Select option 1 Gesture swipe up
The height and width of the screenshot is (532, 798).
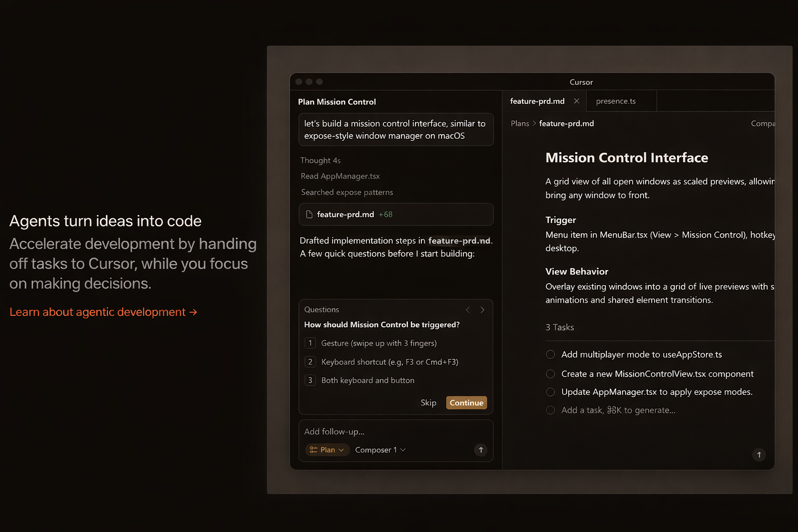[x=379, y=343]
